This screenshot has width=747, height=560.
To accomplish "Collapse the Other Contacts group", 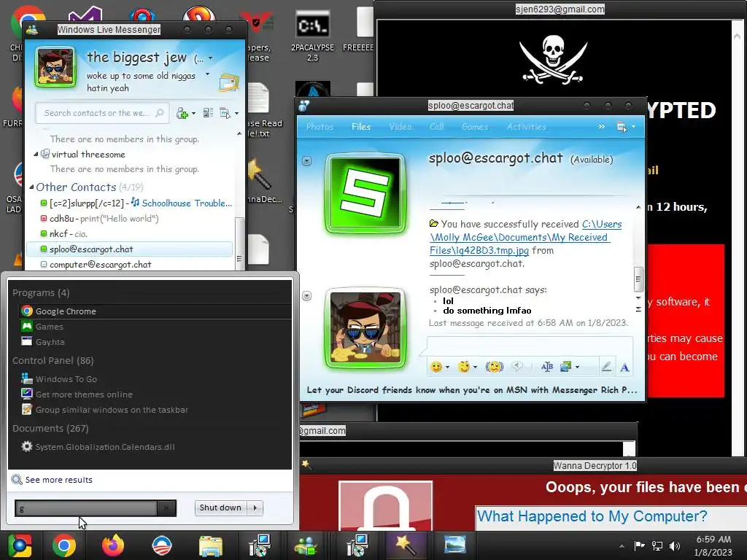I will (31, 187).
